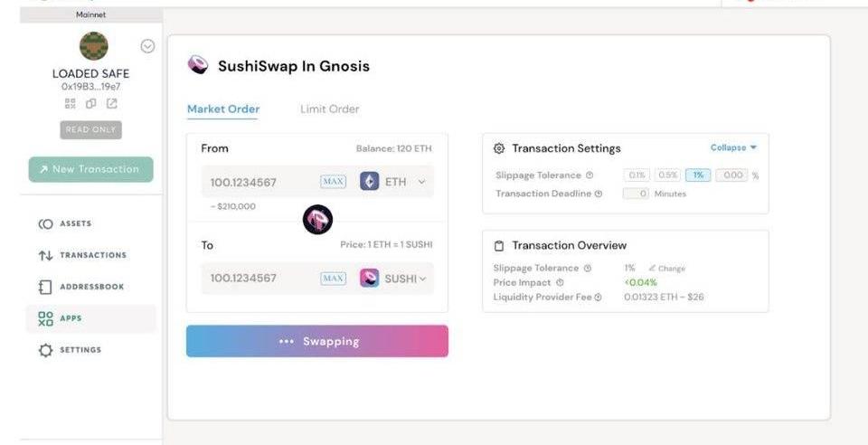Image resolution: width=868 pixels, height=445 pixels.
Task: Select 0.5% slippage tolerance option
Action: (x=667, y=175)
